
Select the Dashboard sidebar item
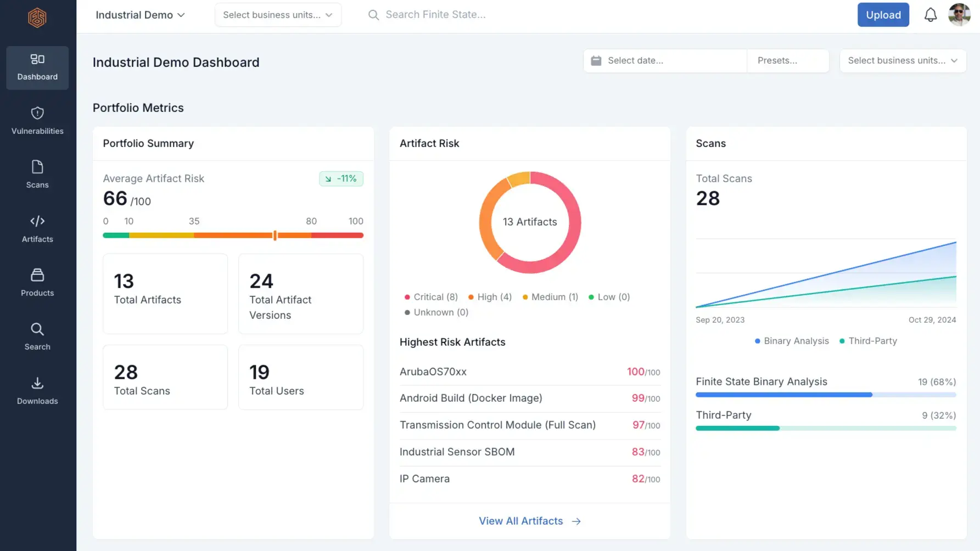click(37, 68)
